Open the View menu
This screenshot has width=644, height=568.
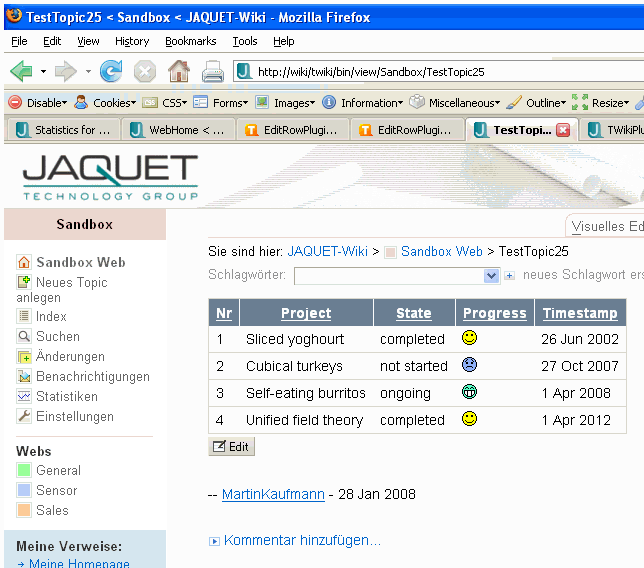coord(88,41)
